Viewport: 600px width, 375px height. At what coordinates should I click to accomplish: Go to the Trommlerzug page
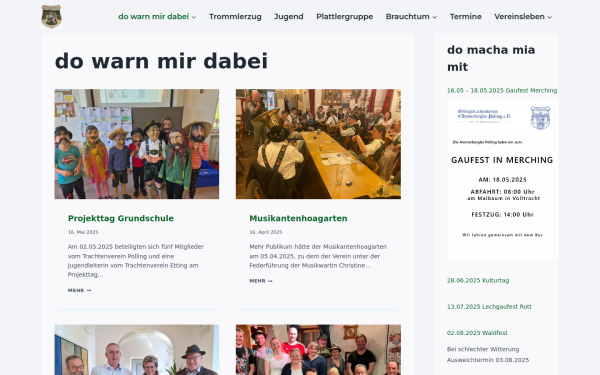pyautogui.click(x=235, y=16)
